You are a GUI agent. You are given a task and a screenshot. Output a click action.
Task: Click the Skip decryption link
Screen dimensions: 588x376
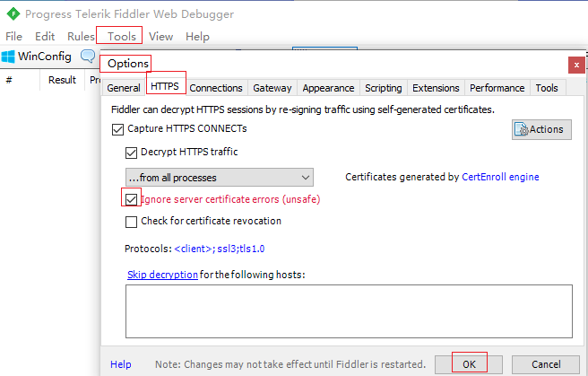coord(162,275)
